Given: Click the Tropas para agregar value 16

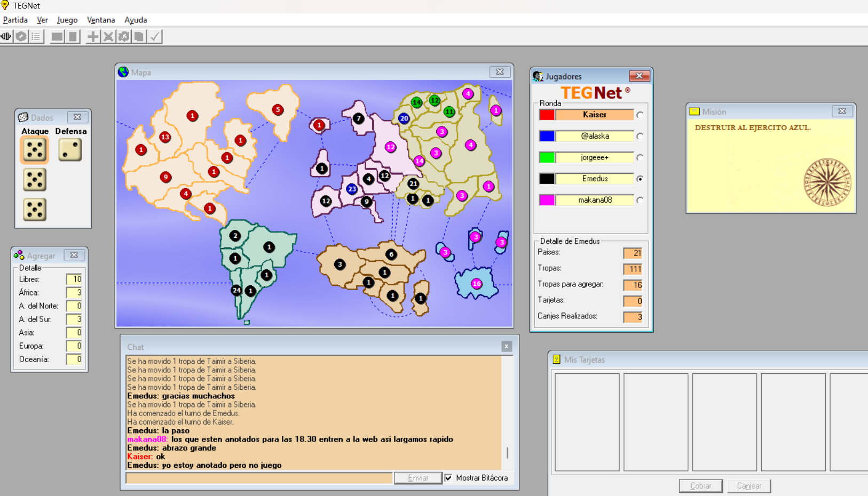Looking at the screenshot, I should coord(633,285).
